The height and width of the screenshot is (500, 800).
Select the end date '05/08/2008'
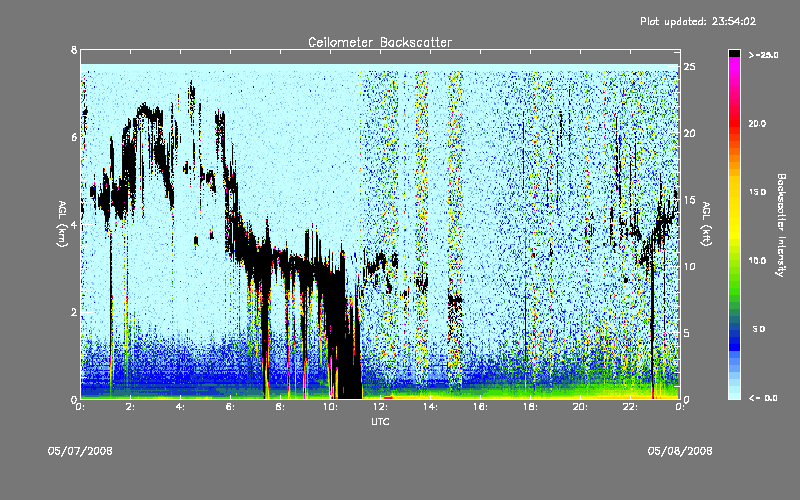click(x=680, y=451)
